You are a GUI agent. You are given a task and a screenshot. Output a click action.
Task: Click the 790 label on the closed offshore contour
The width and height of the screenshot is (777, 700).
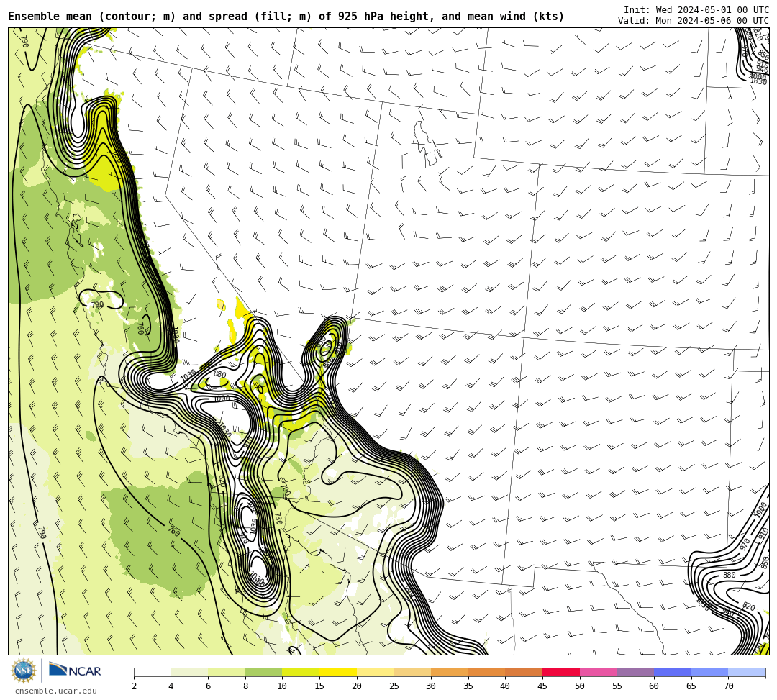tap(97, 304)
